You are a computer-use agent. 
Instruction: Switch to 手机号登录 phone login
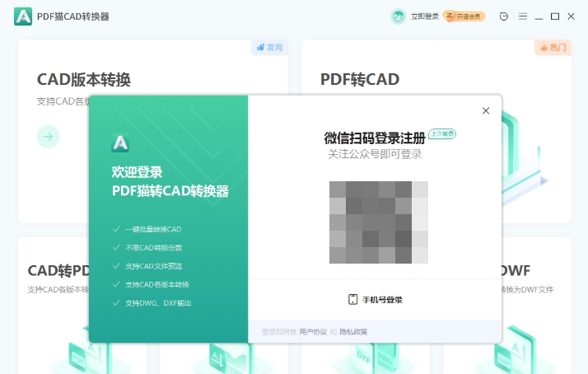382,300
